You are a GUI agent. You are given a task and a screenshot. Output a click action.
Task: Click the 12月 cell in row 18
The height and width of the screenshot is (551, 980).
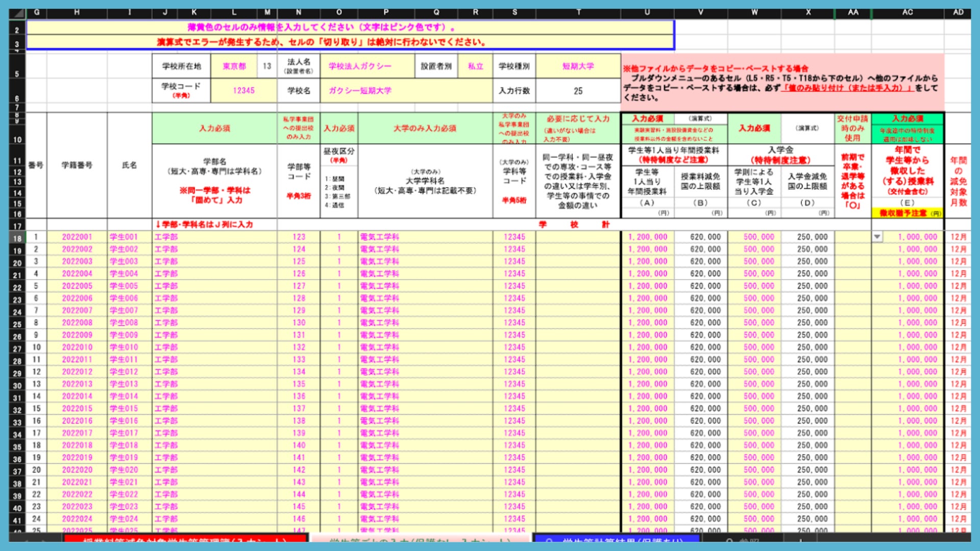click(958, 237)
